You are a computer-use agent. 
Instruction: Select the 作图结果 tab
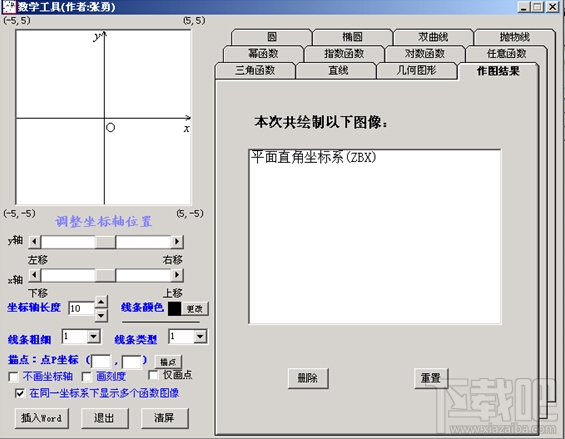pos(498,71)
